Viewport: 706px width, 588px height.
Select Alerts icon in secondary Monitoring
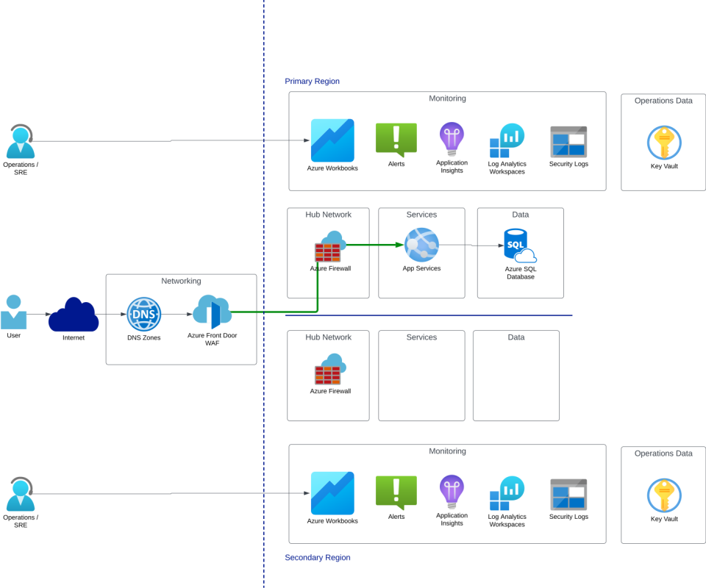396,492
